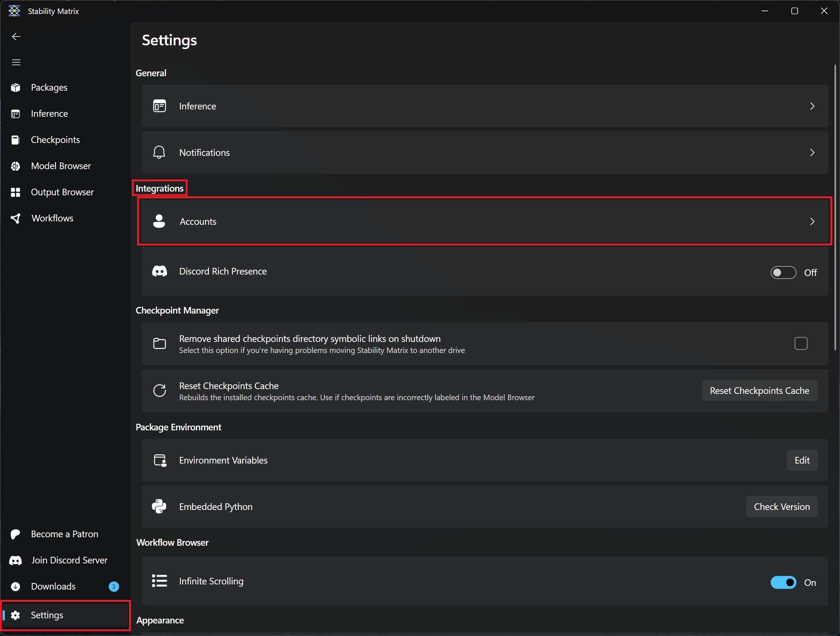The height and width of the screenshot is (636, 840).
Task: Click the Embedded Python icon
Action: pos(160,506)
